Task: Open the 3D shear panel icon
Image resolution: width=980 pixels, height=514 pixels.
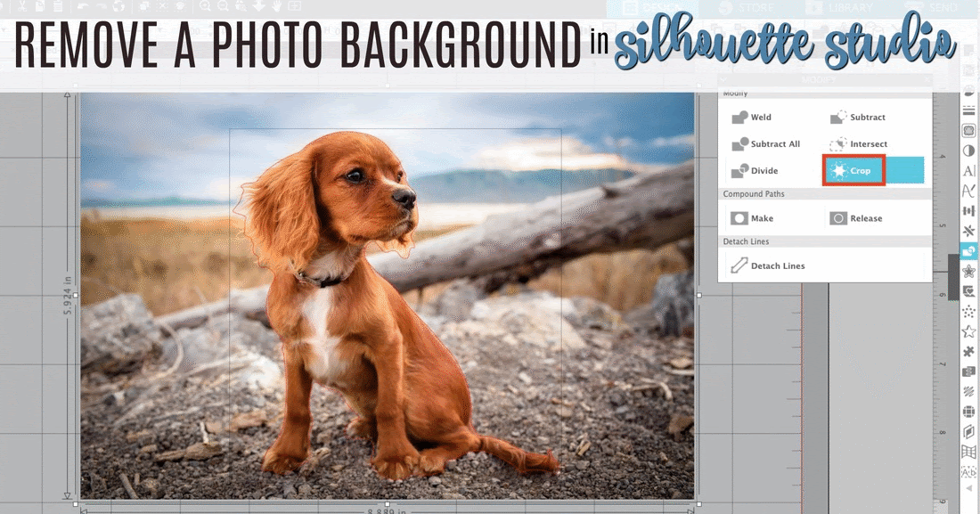Action: coord(968,431)
